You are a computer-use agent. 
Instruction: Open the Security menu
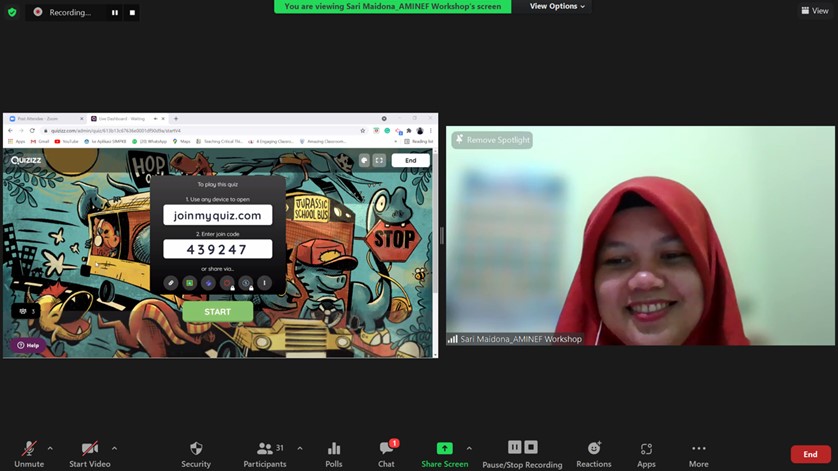pyautogui.click(x=196, y=454)
